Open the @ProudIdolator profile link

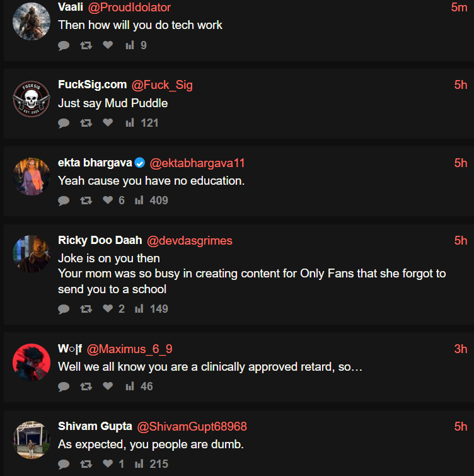[129, 8]
